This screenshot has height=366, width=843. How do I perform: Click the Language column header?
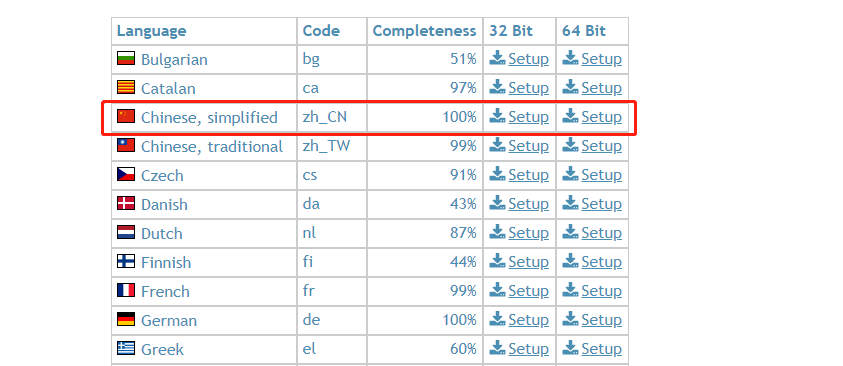(x=152, y=31)
